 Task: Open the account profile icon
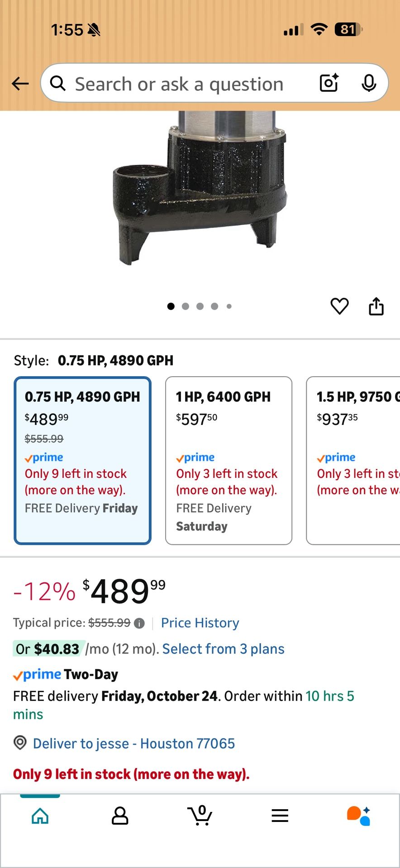tap(120, 816)
